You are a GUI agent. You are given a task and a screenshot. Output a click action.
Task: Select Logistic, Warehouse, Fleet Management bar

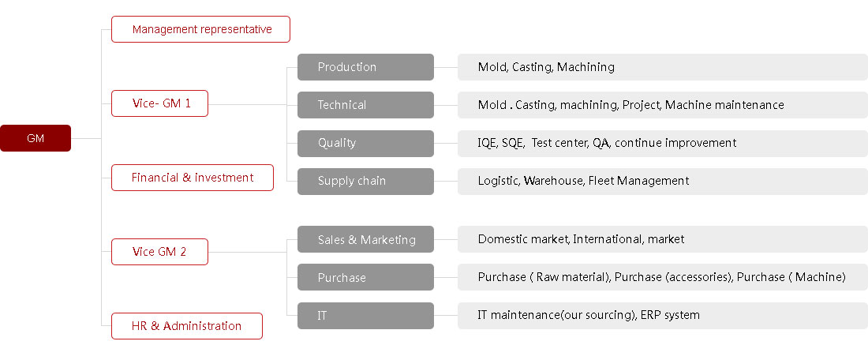coord(663,181)
